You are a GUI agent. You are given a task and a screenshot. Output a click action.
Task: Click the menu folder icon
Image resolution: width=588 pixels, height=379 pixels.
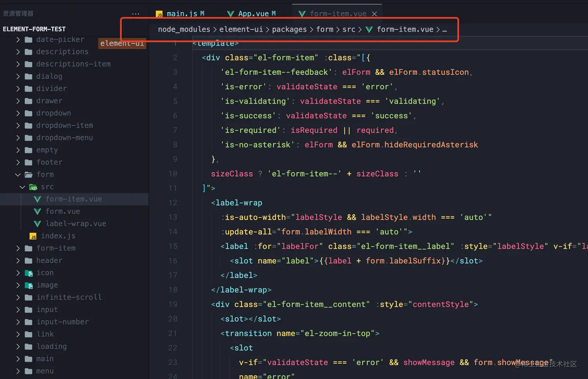[x=28, y=372]
